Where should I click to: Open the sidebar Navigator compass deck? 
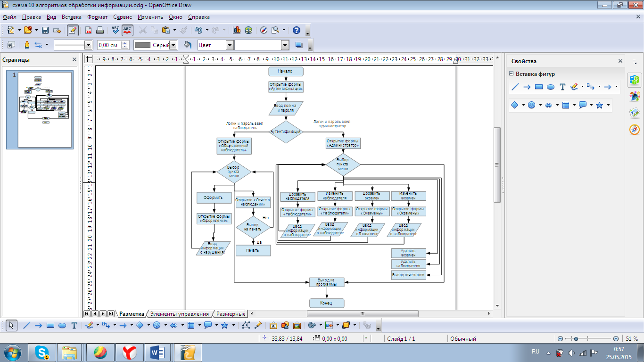point(635,130)
